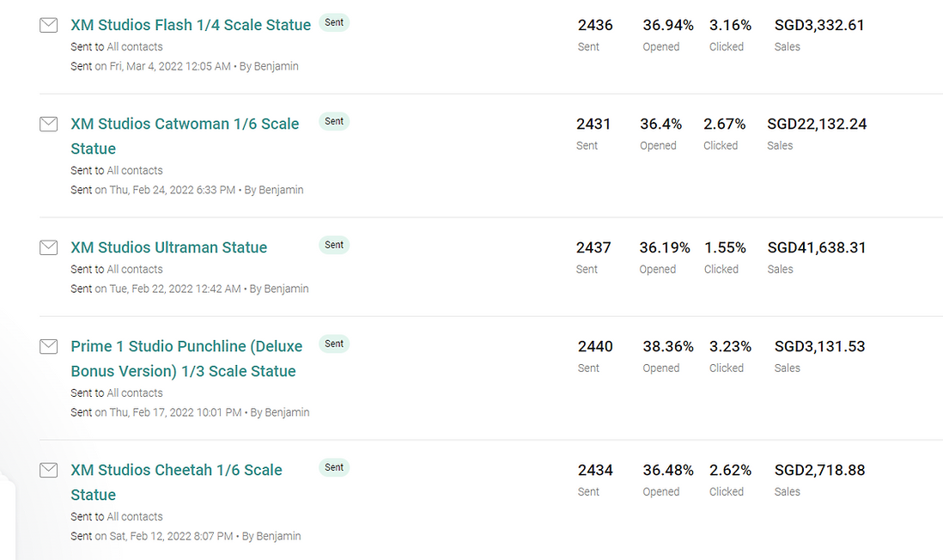View SGD41,638.31 sales for Ultraman campaign
The height and width of the screenshot is (560, 943).
817,248
